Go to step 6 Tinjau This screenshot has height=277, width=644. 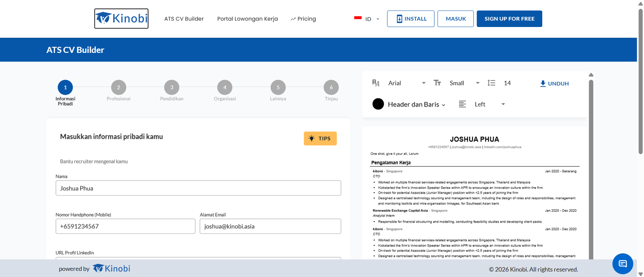331,87
